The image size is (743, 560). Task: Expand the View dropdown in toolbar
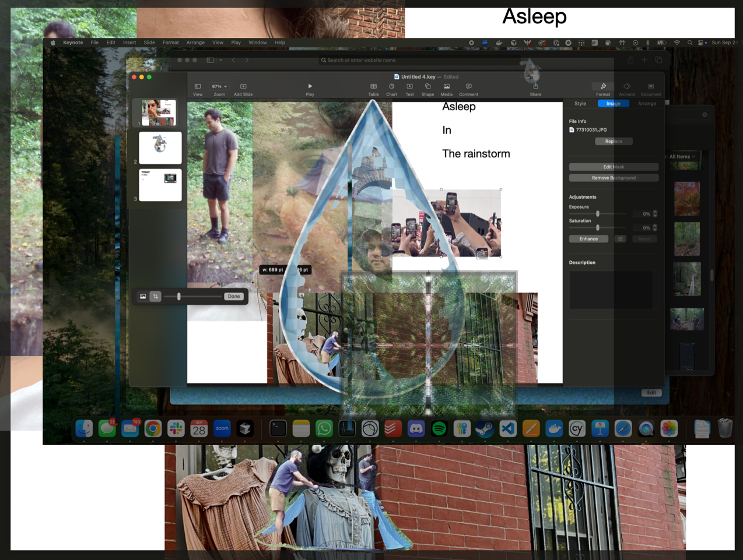click(x=198, y=89)
